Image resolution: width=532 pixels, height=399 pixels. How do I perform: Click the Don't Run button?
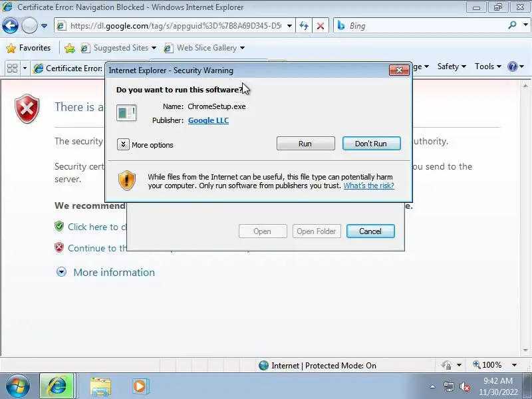tap(371, 144)
